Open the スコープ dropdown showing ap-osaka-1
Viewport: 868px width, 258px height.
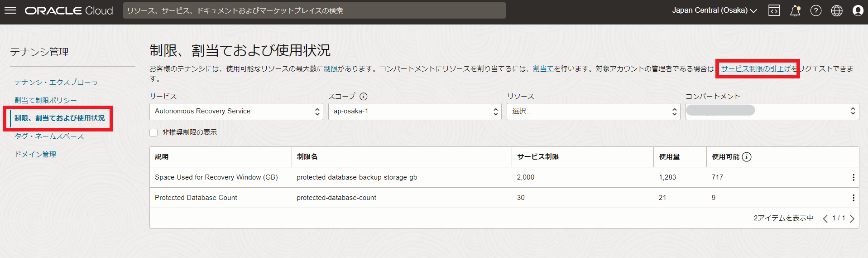[414, 112]
